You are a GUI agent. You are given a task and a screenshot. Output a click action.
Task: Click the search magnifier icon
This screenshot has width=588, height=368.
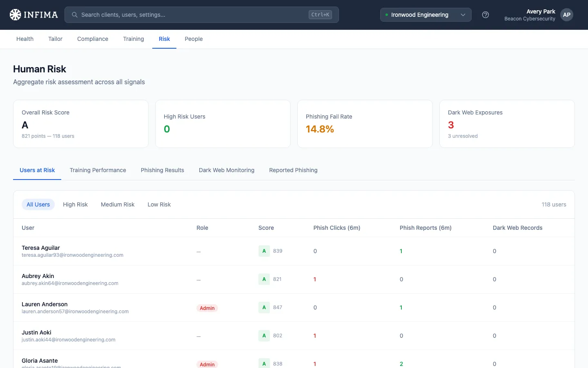pos(75,15)
